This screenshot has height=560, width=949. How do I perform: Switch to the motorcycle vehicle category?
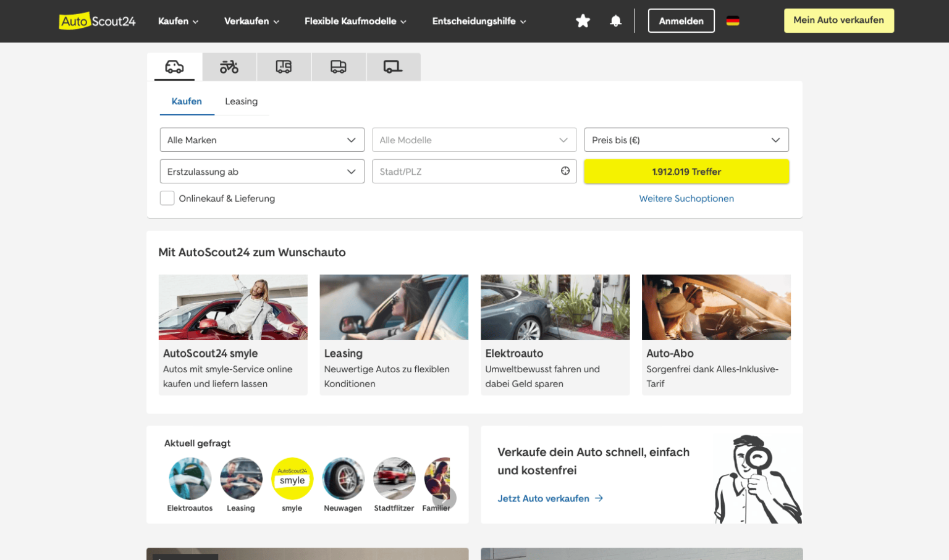[x=229, y=67]
